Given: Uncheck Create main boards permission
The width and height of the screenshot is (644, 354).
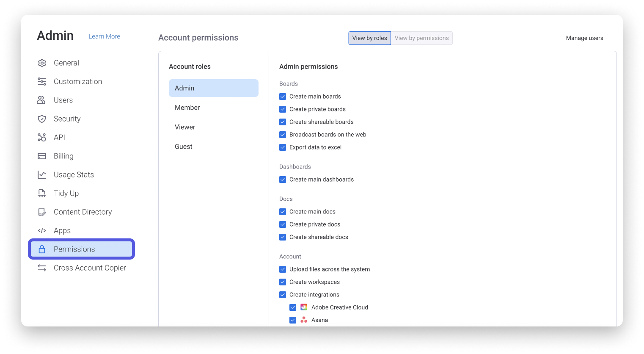Looking at the screenshot, I should [x=283, y=97].
